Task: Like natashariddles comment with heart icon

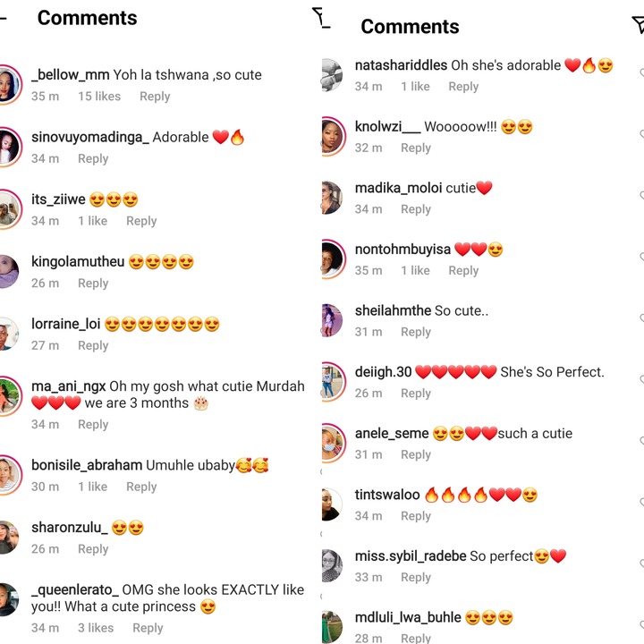Action: click(x=641, y=73)
